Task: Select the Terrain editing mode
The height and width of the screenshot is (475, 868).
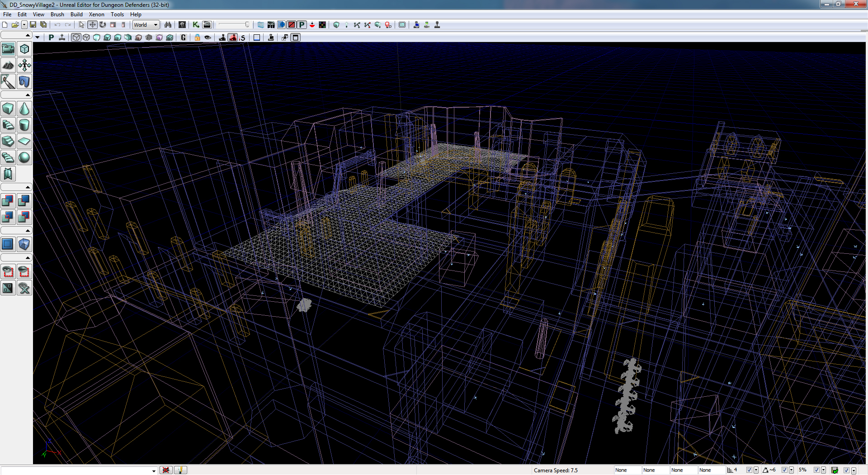Action: pos(8,65)
